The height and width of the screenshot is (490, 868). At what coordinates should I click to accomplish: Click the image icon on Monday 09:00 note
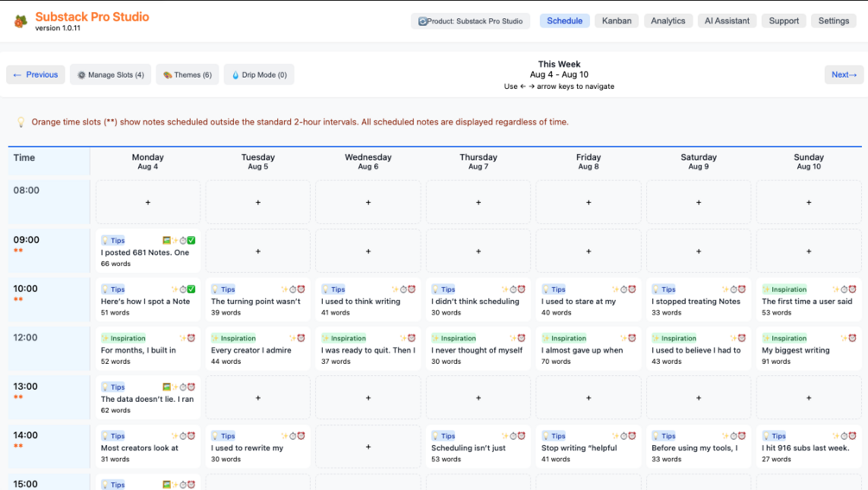tap(167, 240)
